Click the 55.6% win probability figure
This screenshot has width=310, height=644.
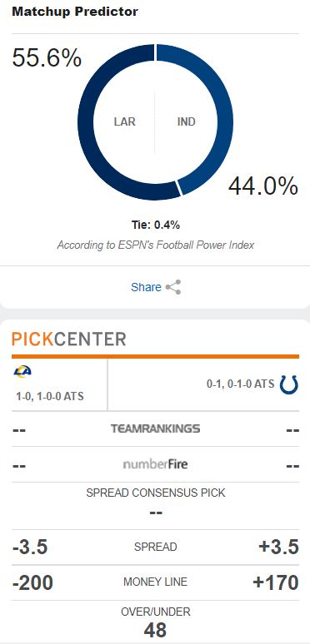click(47, 57)
